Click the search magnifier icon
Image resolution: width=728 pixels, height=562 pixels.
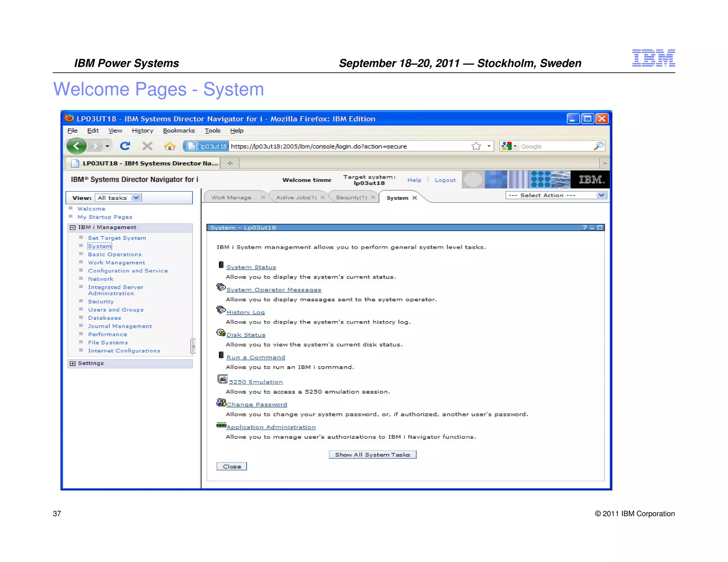[599, 146]
